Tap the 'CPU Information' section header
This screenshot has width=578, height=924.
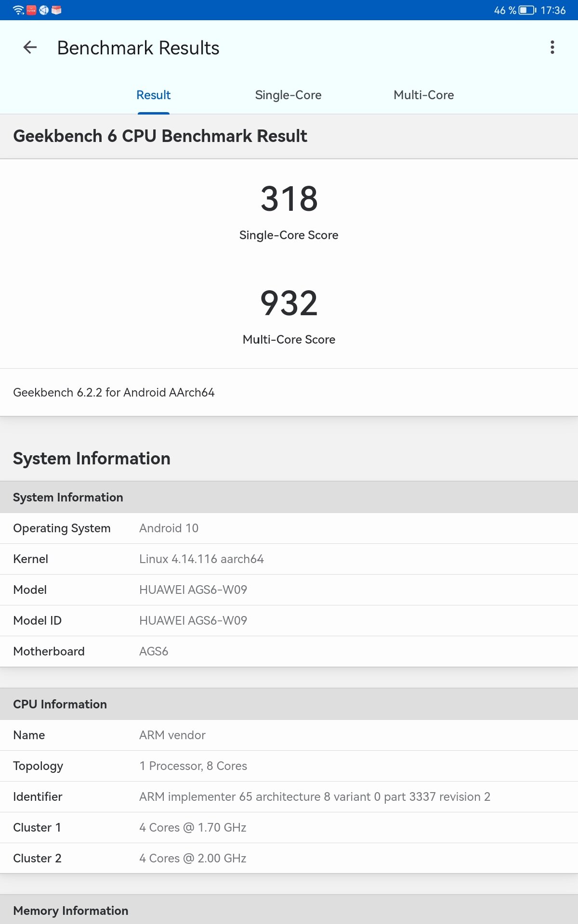pos(60,704)
